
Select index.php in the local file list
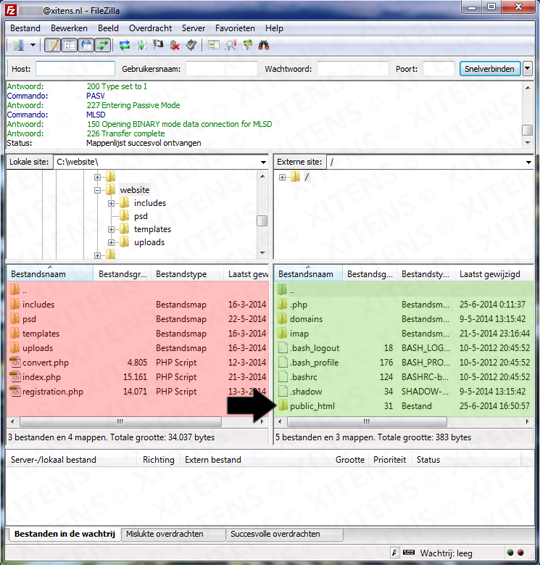41,377
